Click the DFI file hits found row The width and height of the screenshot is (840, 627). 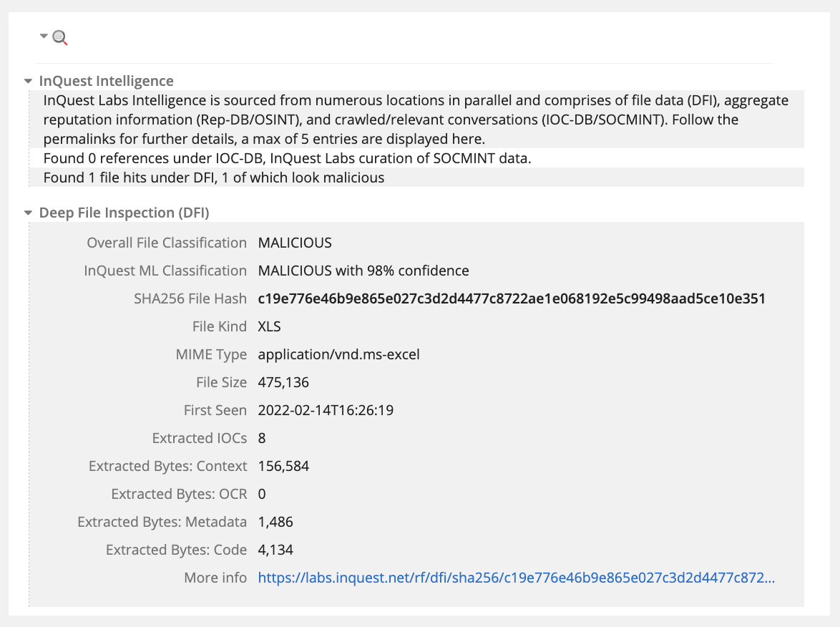214,178
